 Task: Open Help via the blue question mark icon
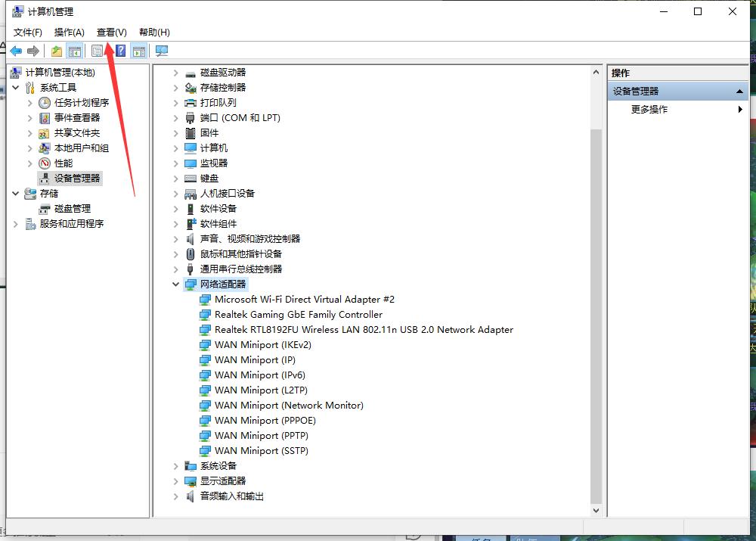pyautogui.click(x=120, y=51)
